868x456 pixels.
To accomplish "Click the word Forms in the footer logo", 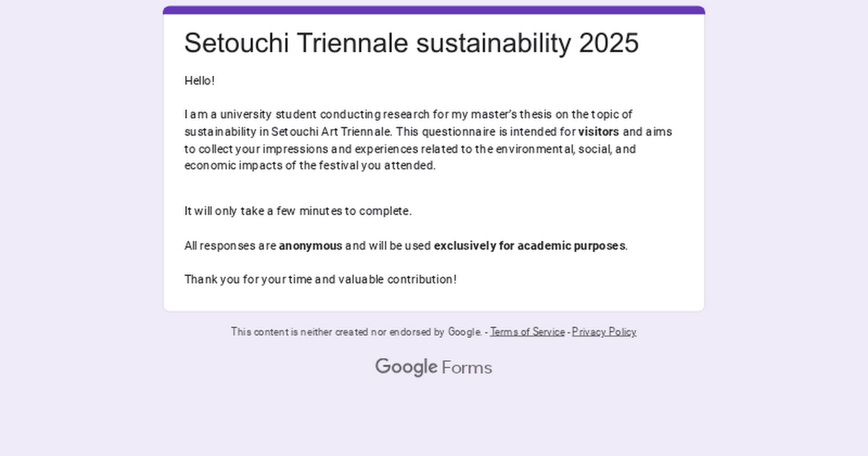I will click(467, 368).
